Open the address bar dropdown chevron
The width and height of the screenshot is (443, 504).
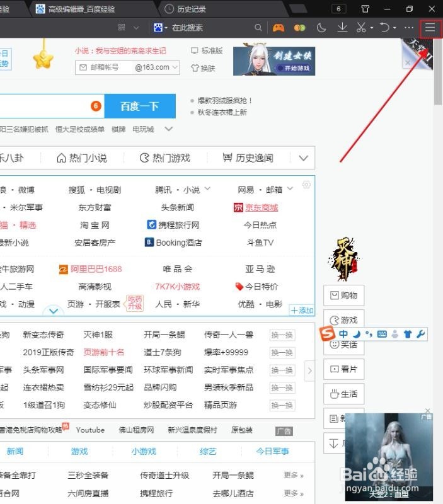(136, 28)
